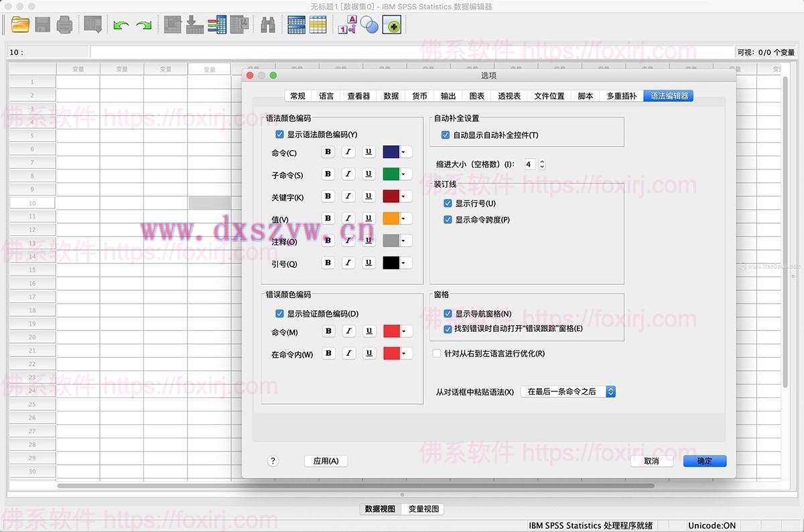The image size is (804, 532).
Task: Toggle 自动显示自动补全控件(T) checkbox
Action: click(446, 135)
